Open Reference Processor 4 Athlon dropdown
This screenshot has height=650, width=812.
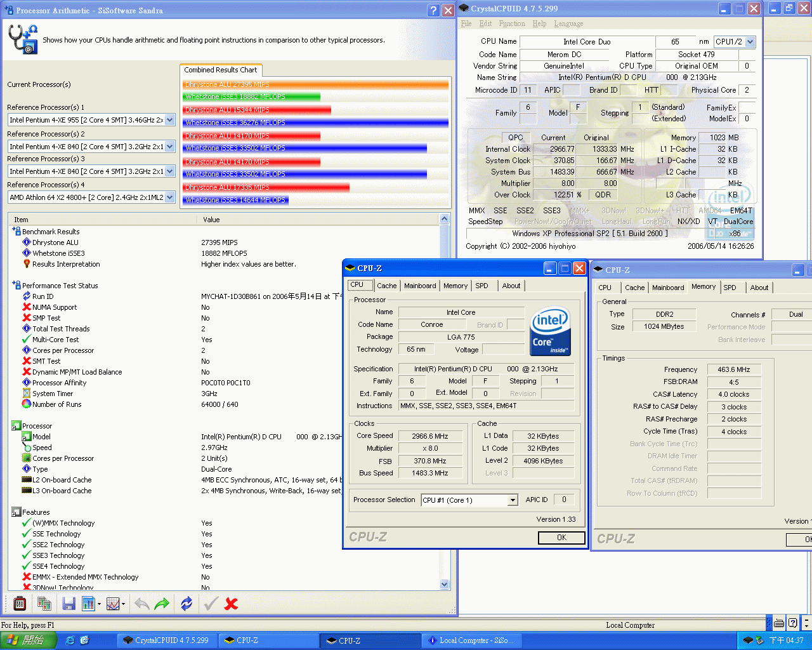point(169,197)
